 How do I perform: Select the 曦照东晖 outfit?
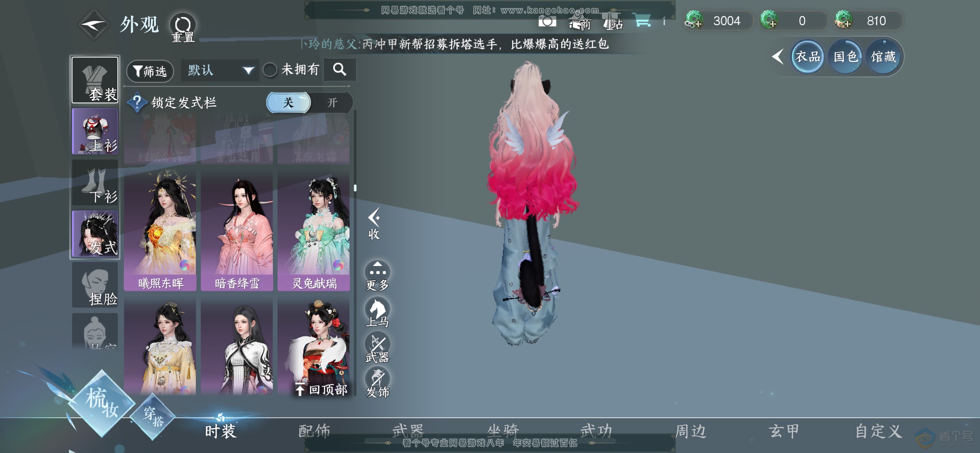pyautogui.click(x=160, y=230)
